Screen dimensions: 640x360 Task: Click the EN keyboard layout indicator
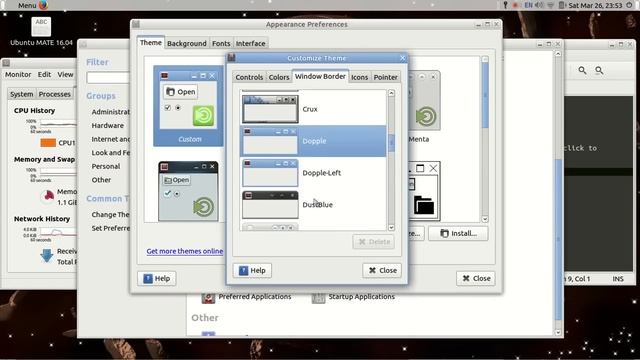(529, 5)
